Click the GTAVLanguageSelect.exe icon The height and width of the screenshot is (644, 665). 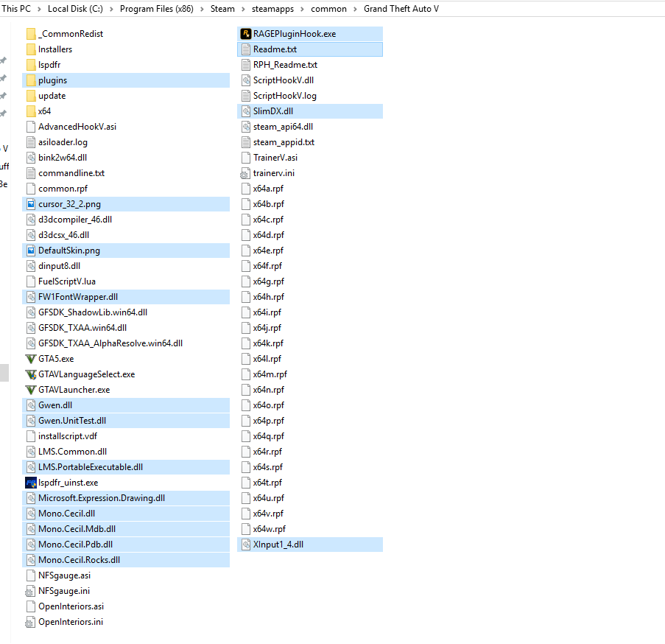30,374
